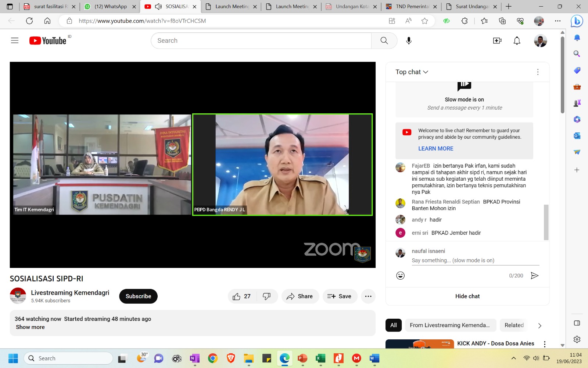The height and width of the screenshot is (368, 588).
Task: Focus the Say something chat input
Action: (475, 261)
